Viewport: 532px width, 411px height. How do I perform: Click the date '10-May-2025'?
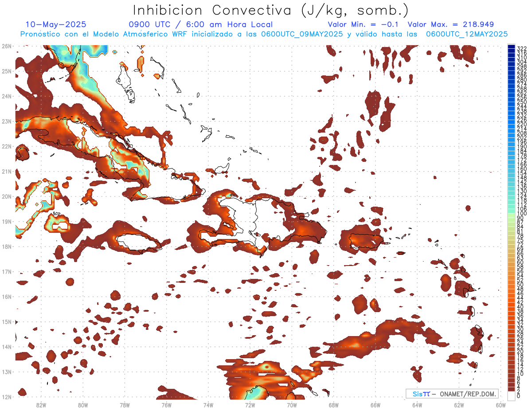56,24
